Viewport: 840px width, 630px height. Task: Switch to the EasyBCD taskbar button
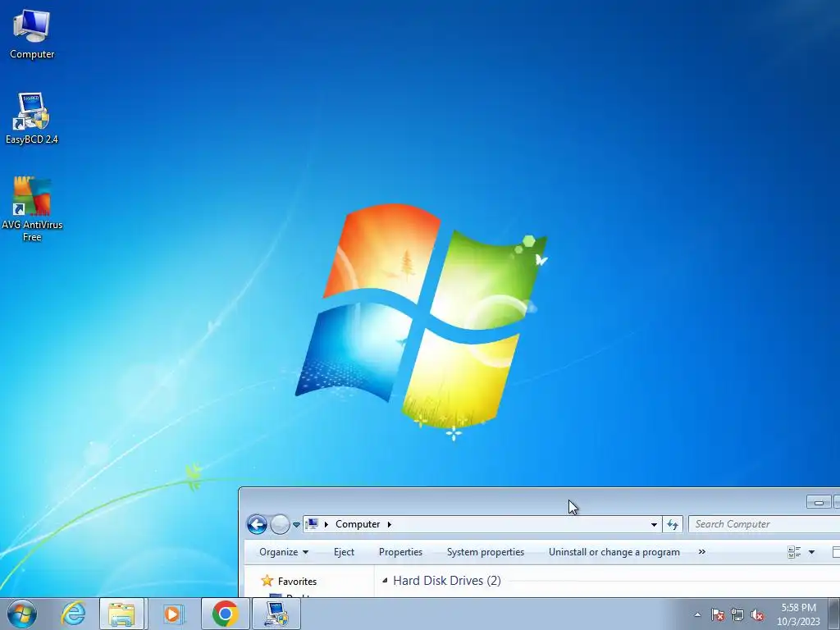276,614
